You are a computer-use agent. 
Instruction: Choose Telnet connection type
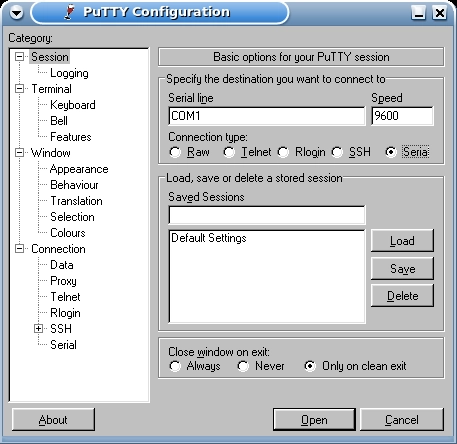pyautogui.click(x=229, y=152)
